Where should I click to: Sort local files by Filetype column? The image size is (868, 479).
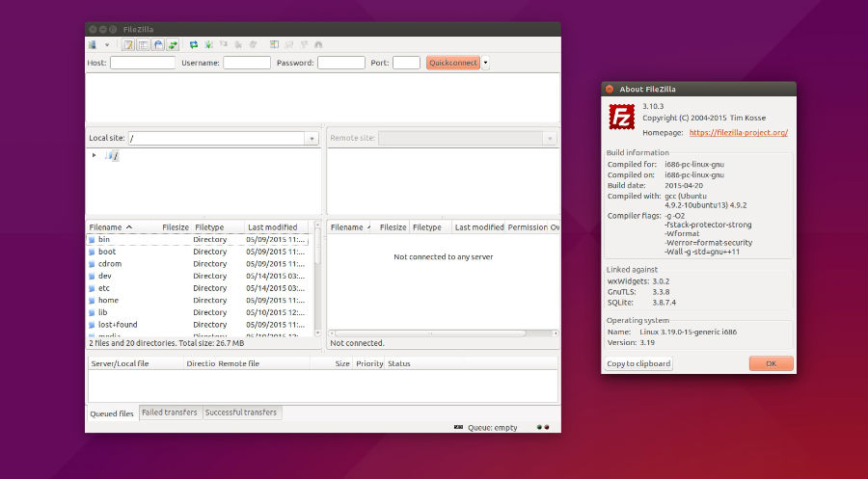click(218, 227)
